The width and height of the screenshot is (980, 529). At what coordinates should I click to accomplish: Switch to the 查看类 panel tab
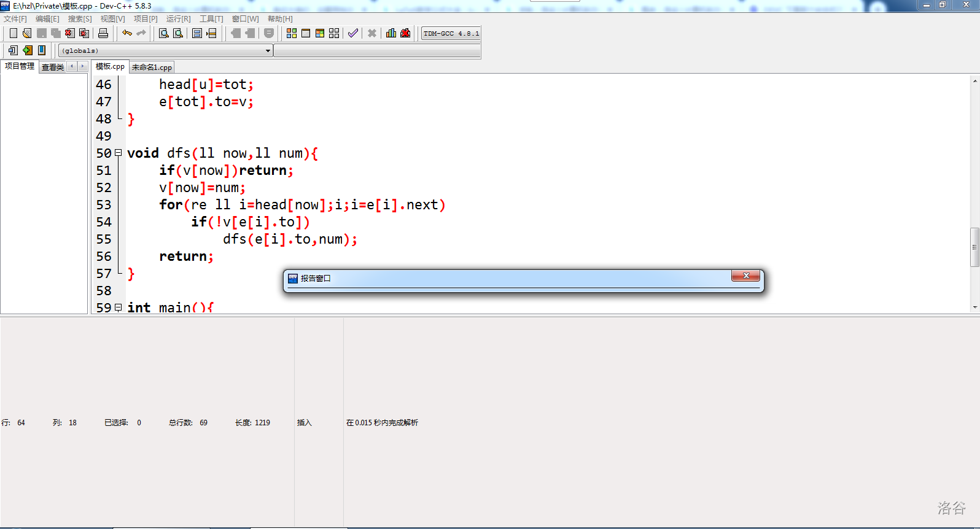pyautogui.click(x=53, y=68)
